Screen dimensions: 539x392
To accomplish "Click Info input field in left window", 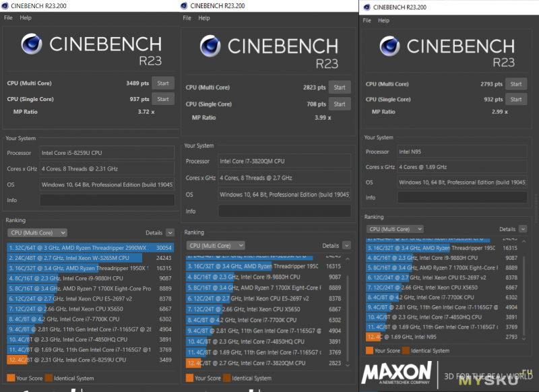I will 107,200.
